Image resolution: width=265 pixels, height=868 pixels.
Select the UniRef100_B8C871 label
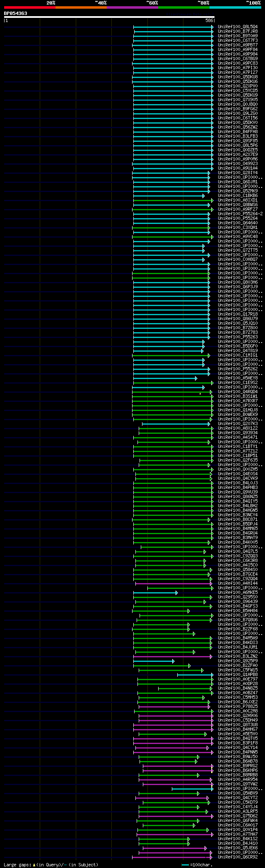[238, 519]
